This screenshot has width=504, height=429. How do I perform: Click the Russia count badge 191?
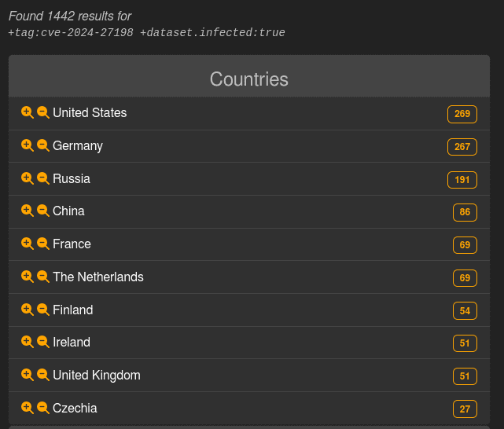coord(462,180)
